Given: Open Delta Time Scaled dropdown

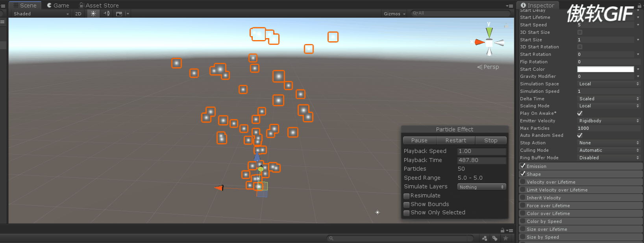Looking at the screenshot, I should click(x=609, y=99).
